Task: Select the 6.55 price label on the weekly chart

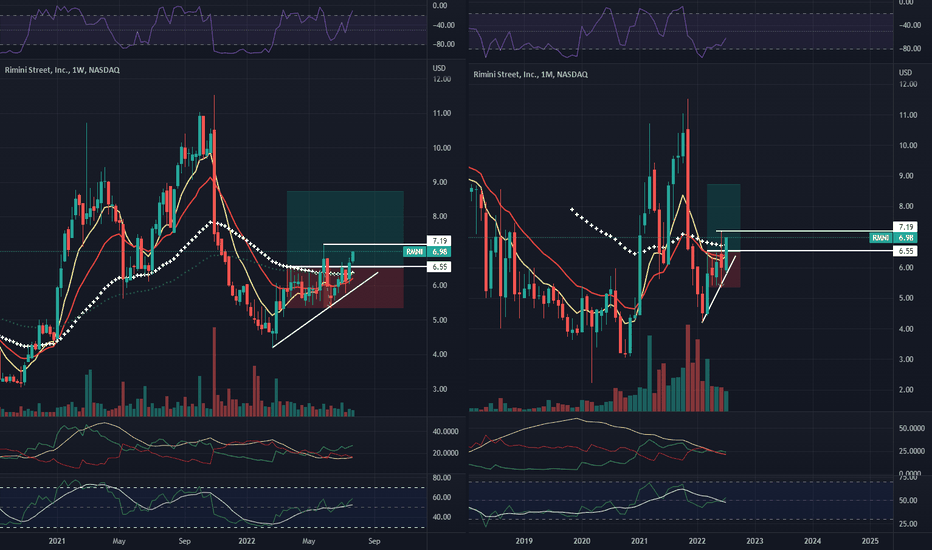Action: [x=439, y=267]
